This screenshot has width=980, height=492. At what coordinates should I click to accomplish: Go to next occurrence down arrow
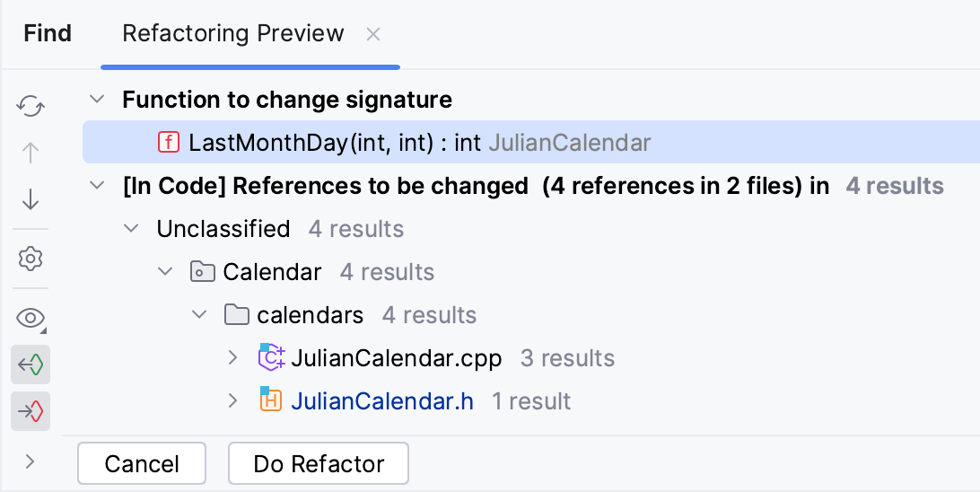point(31,200)
